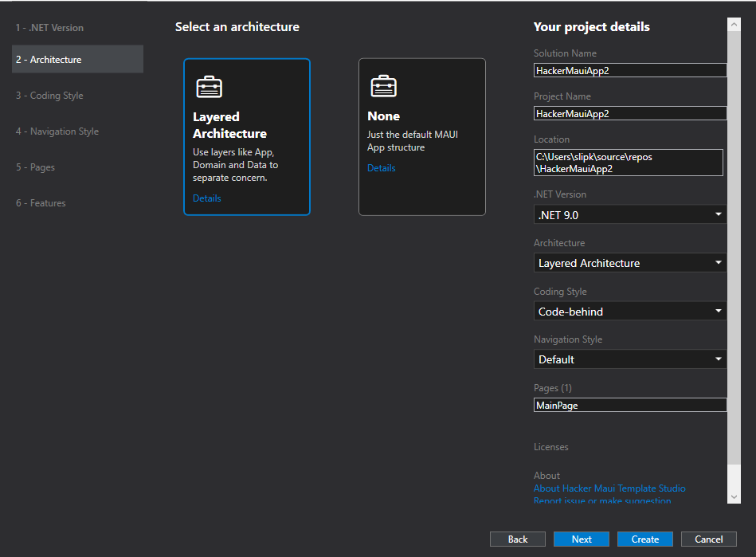Expand the Coding Style dropdown
The width and height of the screenshot is (756, 557).
(629, 312)
